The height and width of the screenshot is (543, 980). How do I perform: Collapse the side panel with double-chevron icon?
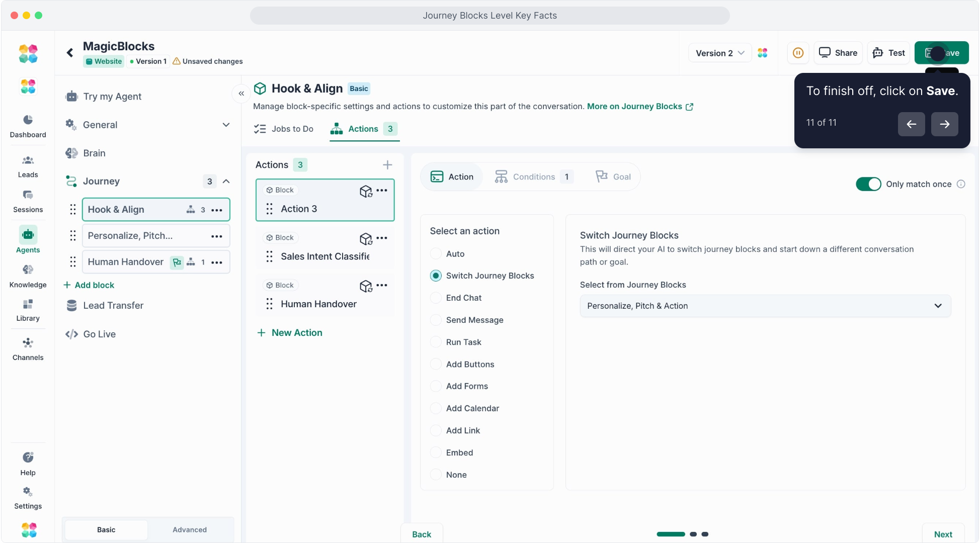click(x=241, y=94)
